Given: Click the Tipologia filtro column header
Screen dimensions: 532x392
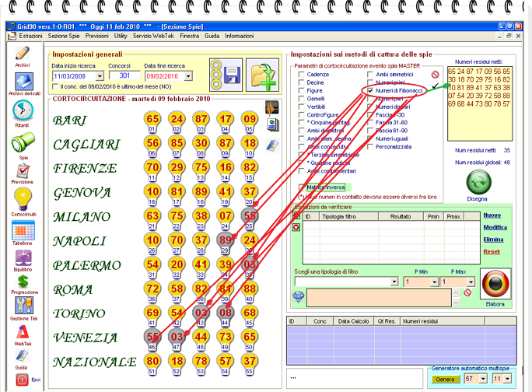Looking at the screenshot, I should click(348, 216).
